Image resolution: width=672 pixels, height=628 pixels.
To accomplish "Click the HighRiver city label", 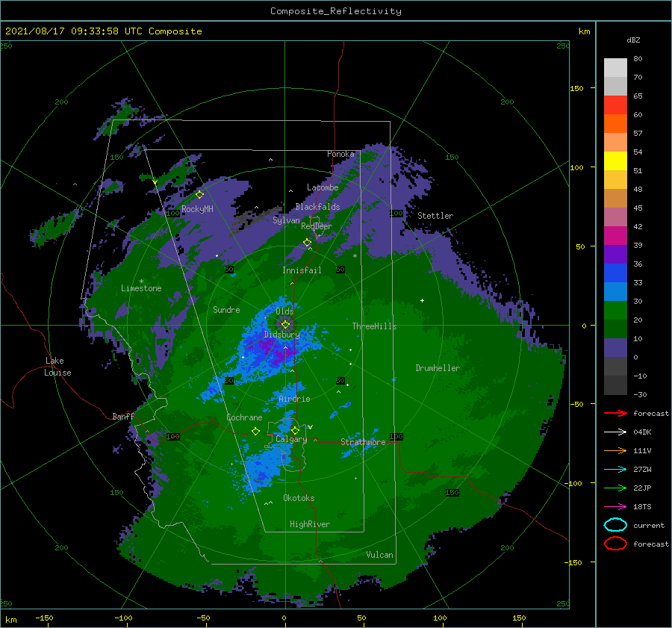I will pyautogui.click(x=310, y=524).
